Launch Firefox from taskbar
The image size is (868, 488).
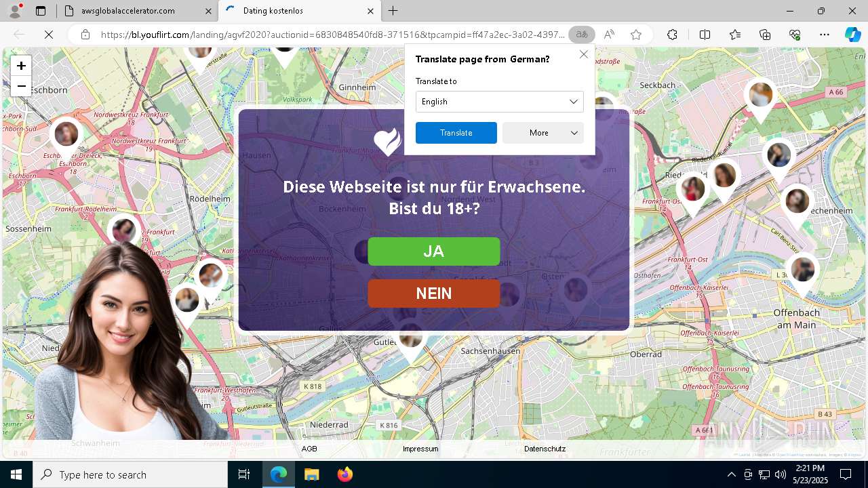point(344,474)
